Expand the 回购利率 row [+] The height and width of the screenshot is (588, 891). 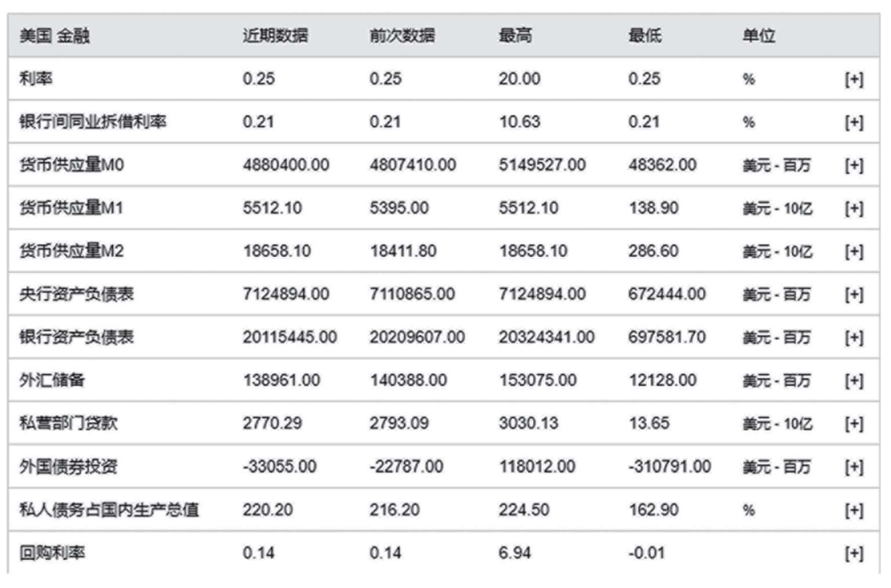854,553
